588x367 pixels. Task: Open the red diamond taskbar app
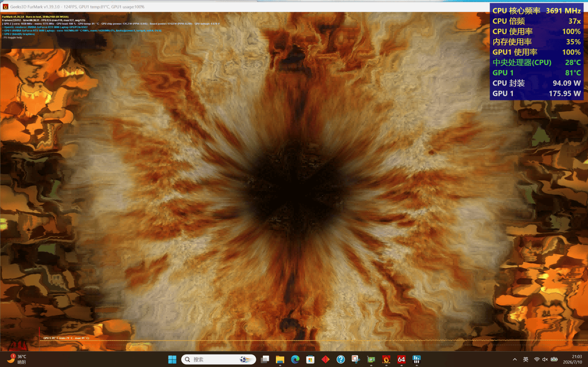coord(326,360)
